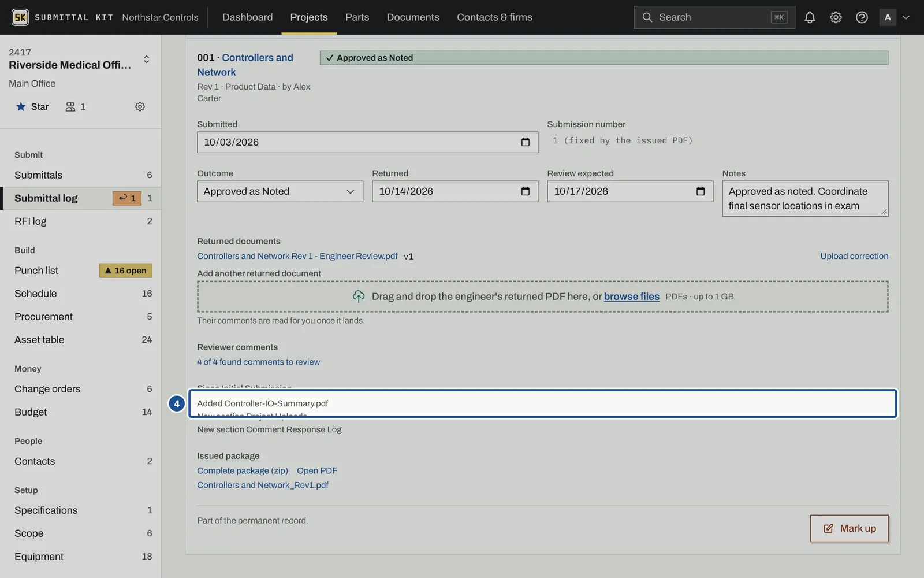The image size is (924, 578).
Task: Click the 16 open punch list badge
Action: (x=125, y=271)
